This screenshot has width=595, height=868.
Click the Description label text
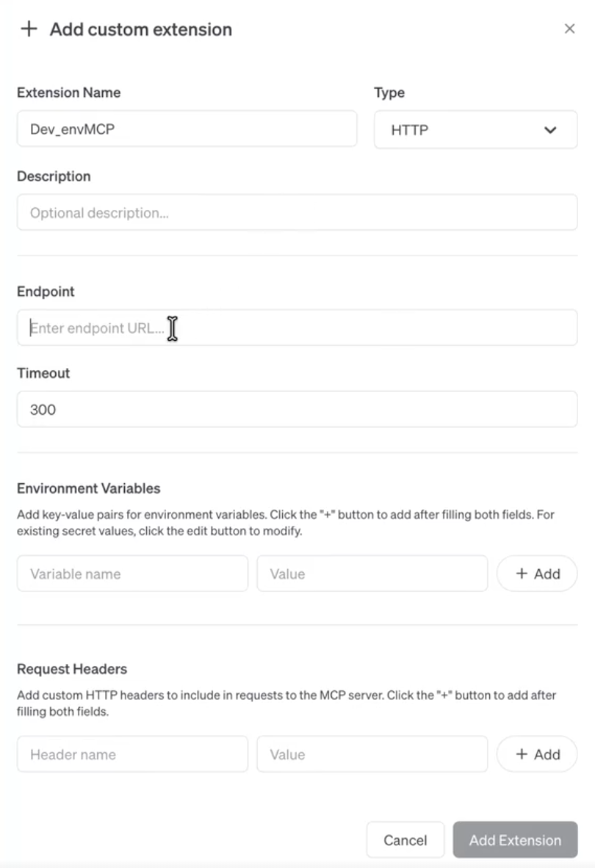point(54,176)
